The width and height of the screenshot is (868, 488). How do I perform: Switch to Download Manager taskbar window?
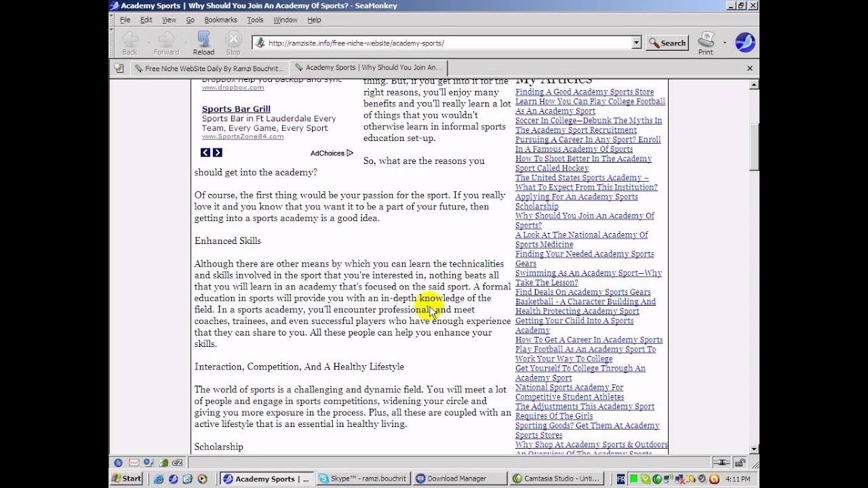click(459, 479)
